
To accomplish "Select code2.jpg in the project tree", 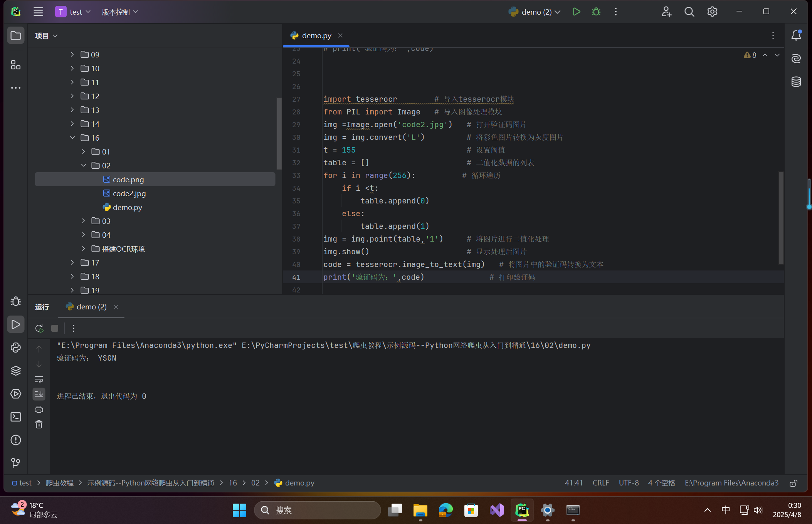I will point(129,193).
